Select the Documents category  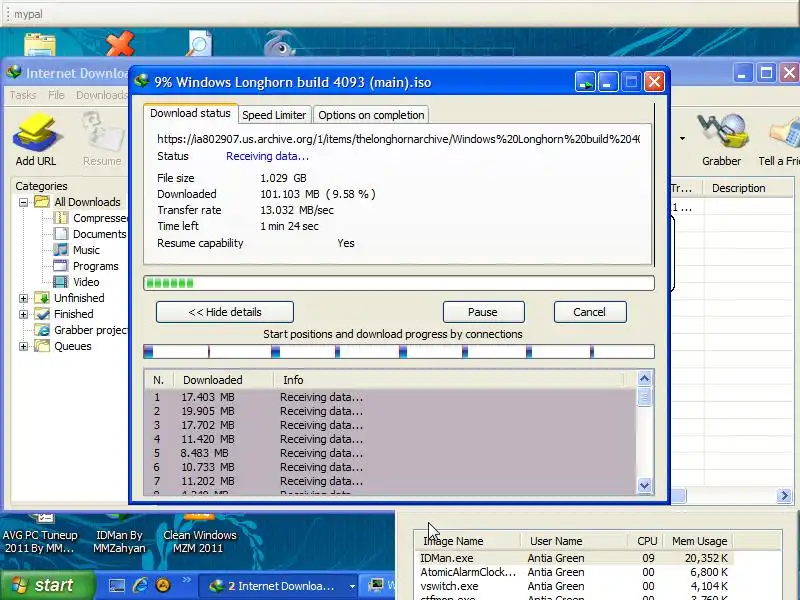[x=99, y=234]
